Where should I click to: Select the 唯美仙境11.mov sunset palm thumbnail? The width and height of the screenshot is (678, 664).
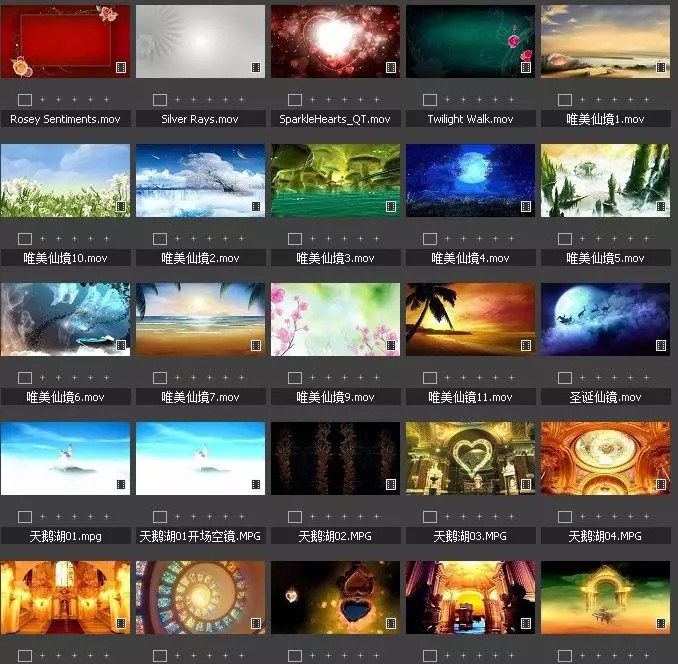470,319
